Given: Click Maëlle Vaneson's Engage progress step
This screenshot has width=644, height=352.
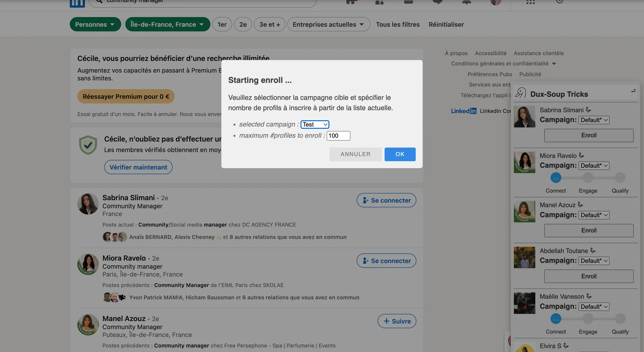Looking at the screenshot, I should point(588,319).
